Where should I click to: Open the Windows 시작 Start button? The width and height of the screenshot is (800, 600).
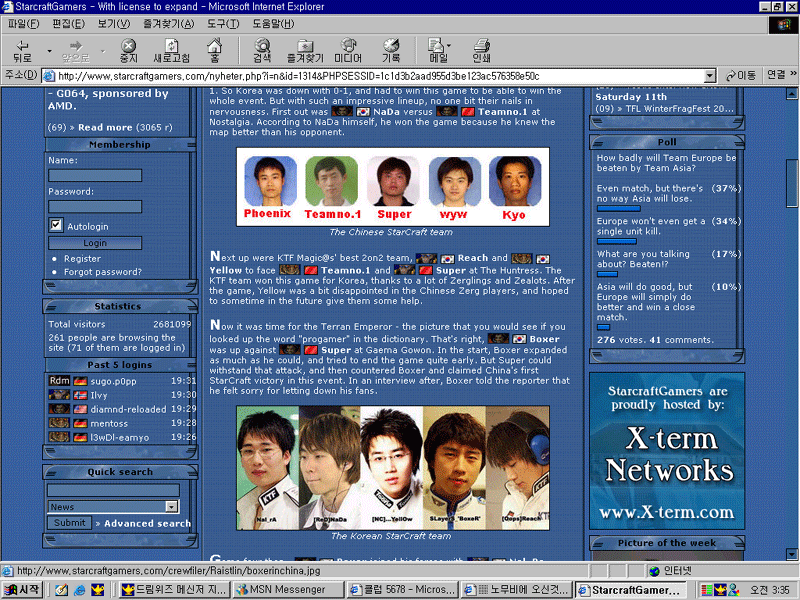[x=21, y=590]
